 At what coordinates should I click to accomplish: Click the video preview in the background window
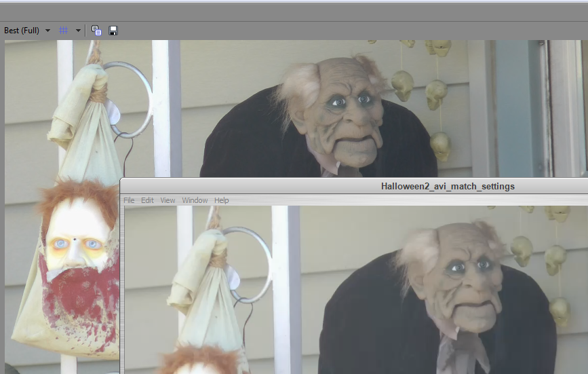coord(296,109)
